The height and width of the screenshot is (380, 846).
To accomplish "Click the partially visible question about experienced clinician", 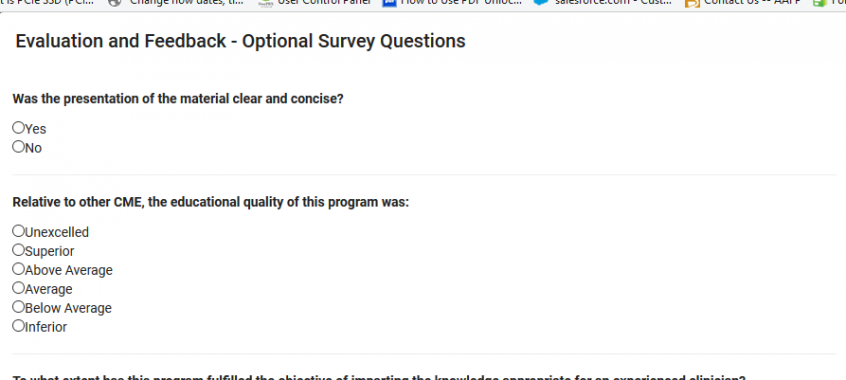I will point(379,377).
